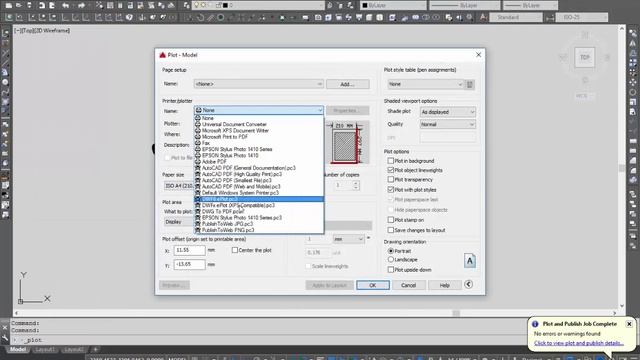The width and height of the screenshot is (640, 360).
Task: Check Save changes to layout
Action: 391,230
